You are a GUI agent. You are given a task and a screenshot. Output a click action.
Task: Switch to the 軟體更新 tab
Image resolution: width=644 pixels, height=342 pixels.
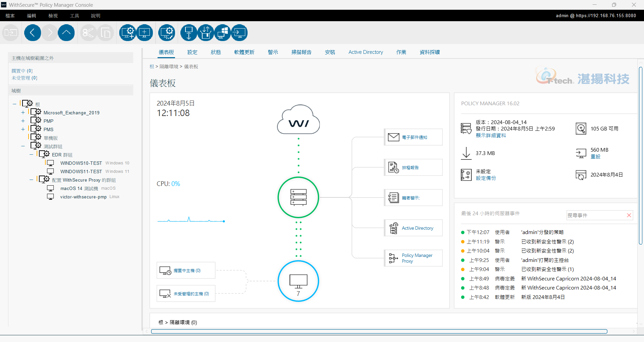[x=245, y=52]
